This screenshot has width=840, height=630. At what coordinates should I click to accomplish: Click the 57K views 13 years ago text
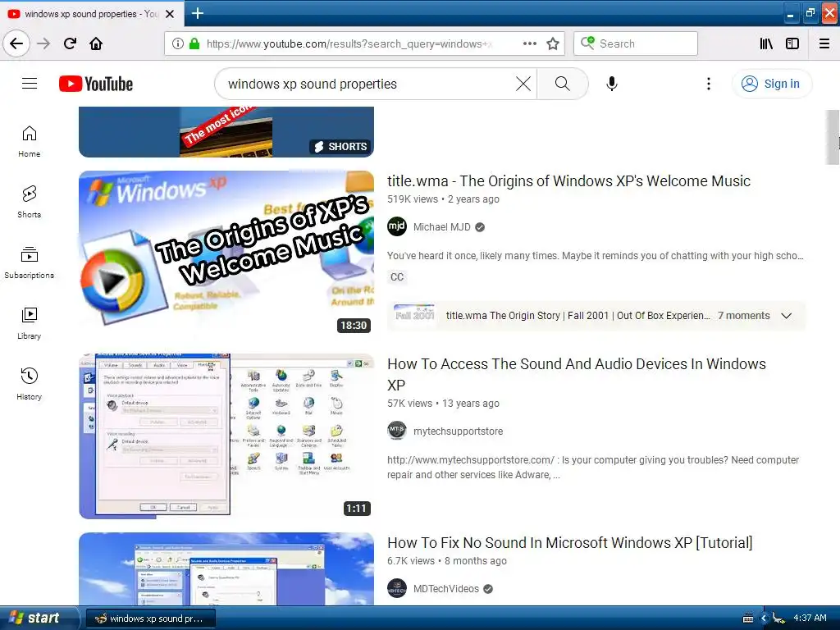443,404
